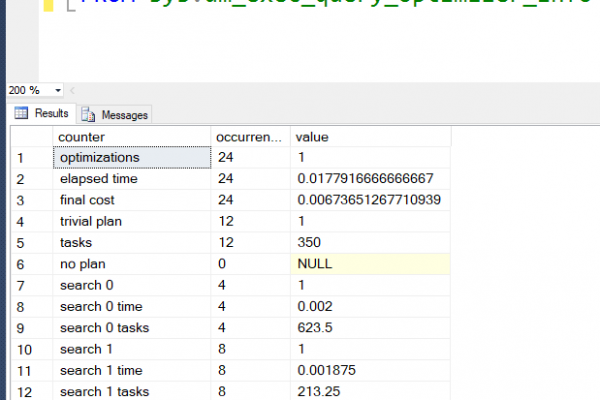Image resolution: width=600 pixels, height=400 pixels.
Task: Select value 0.0067365126771​0939 for final cost
Action: tap(370, 200)
